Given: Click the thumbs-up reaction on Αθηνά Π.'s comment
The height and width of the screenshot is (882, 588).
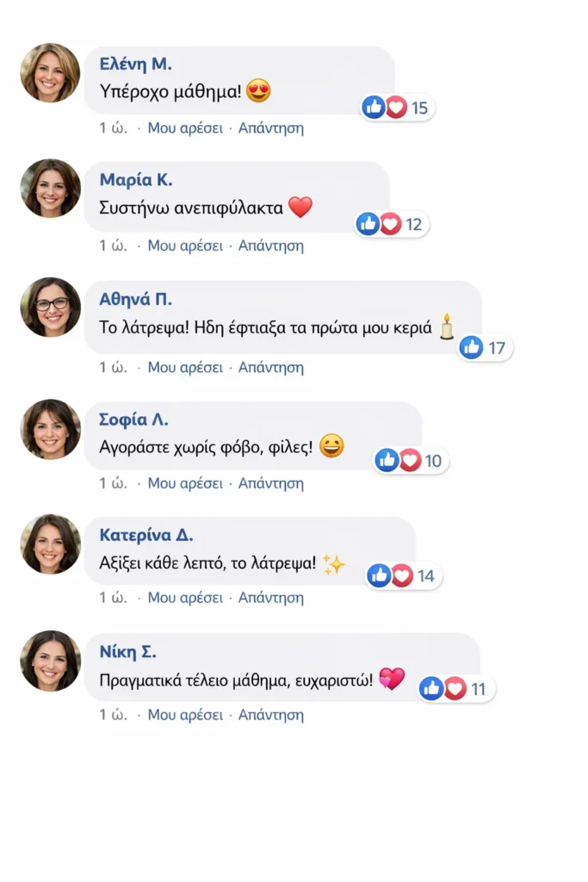Looking at the screenshot, I should (471, 348).
